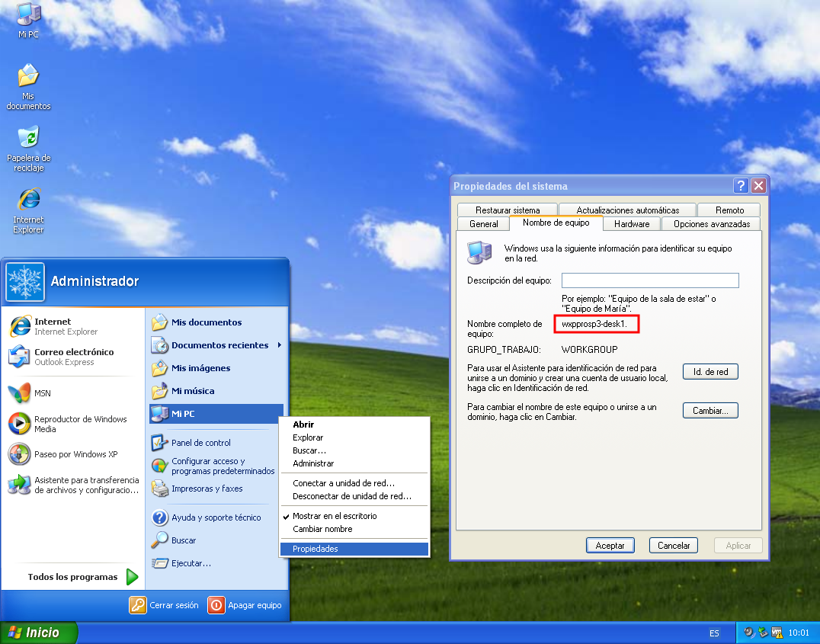Click the help question mark button

tap(741, 186)
